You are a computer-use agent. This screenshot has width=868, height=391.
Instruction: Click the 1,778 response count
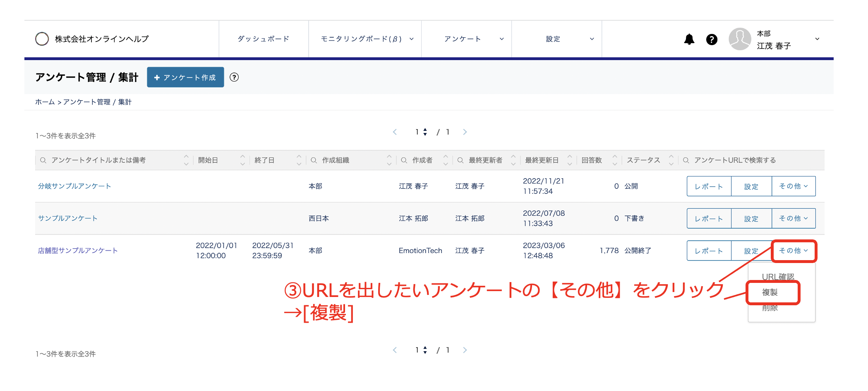click(609, 251)
